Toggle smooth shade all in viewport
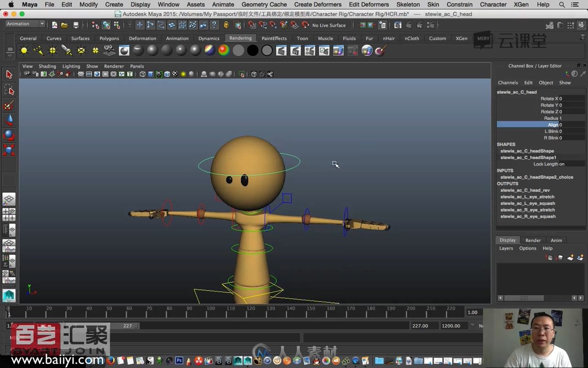The width and height of the screenshot is (588, 368). point(151,74)
